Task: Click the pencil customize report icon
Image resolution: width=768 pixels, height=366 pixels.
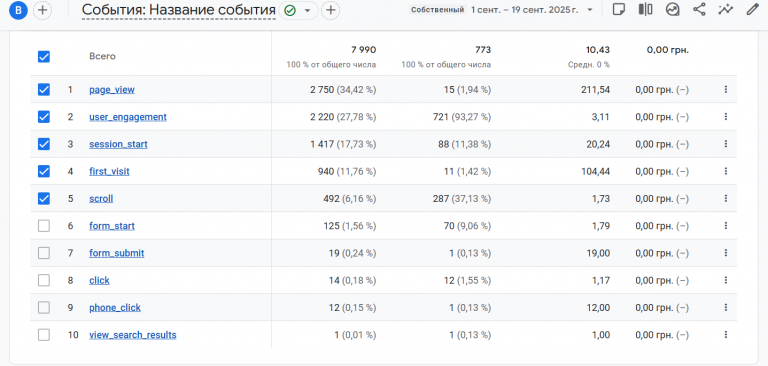Action: tap(752, 10)
